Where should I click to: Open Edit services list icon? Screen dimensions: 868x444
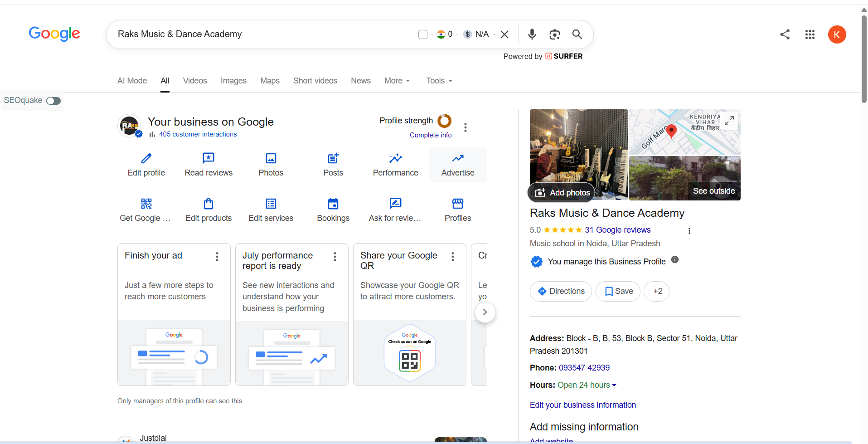point(271,204)
